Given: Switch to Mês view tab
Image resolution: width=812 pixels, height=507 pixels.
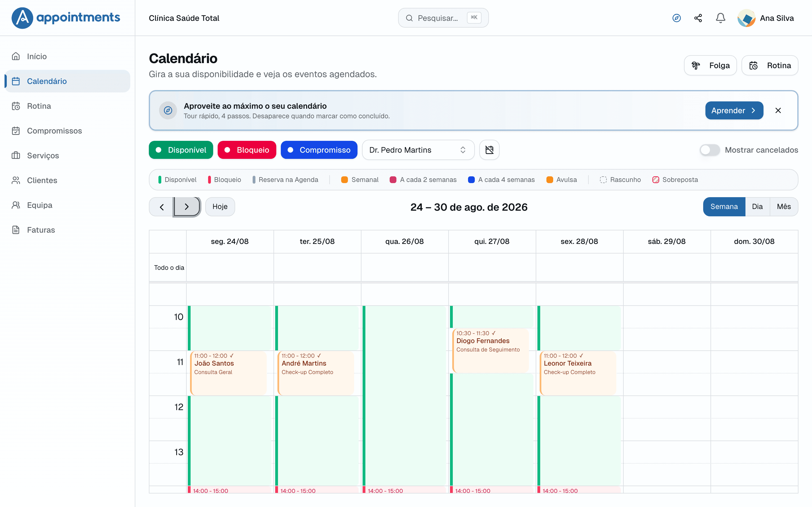Looking at the screenshot, I should (x=784, y=207).
